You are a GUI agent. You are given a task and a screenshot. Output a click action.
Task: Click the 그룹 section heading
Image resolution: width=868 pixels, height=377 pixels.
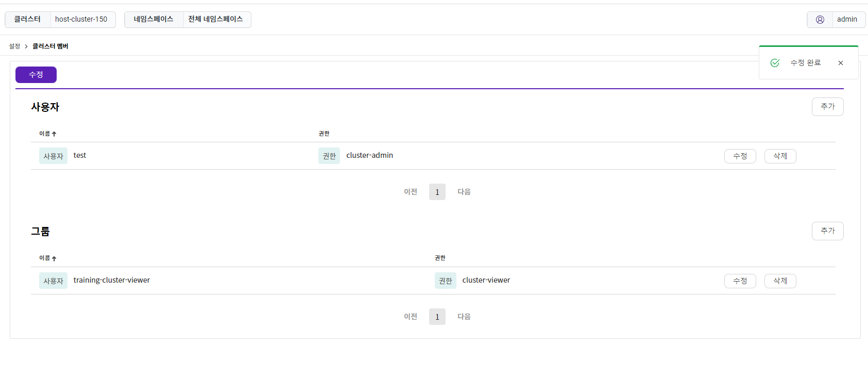pos(40,232)
